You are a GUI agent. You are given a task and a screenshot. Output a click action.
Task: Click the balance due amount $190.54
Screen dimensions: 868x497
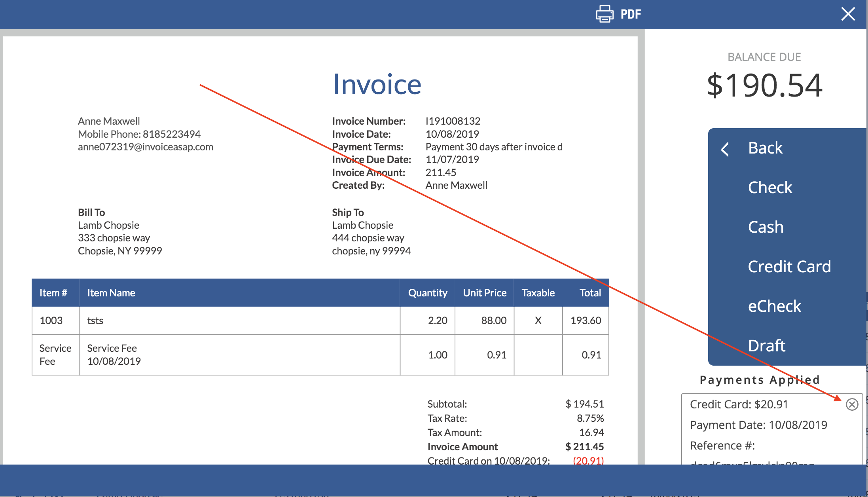coord(764,85)
